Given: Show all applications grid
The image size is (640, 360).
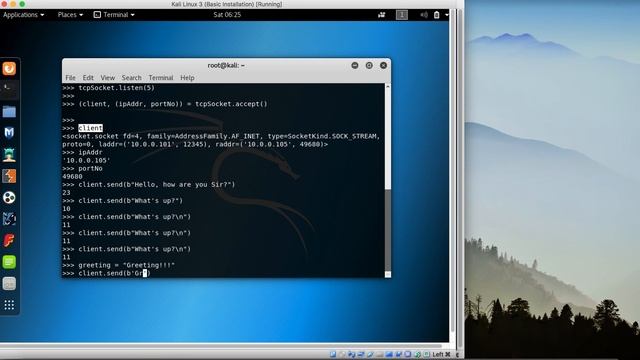Looking at the screenshot, I should [x=9, y=305].
